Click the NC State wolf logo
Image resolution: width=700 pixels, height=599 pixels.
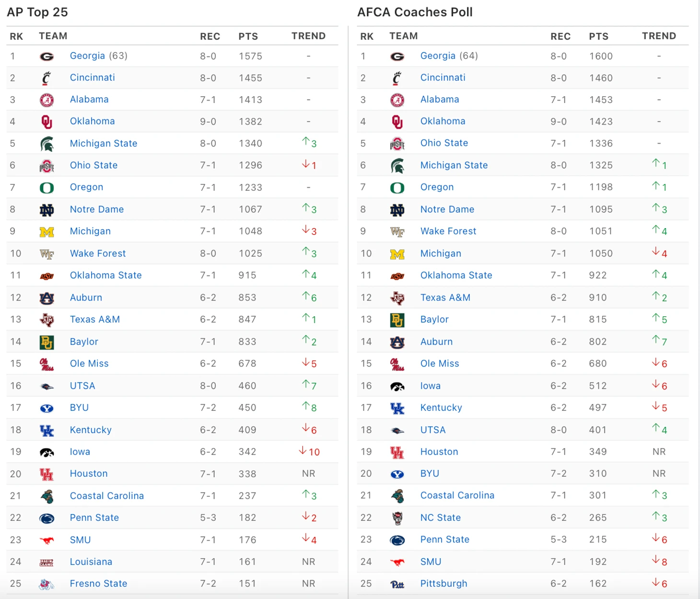pyautogui.click(x=397, y=518)
